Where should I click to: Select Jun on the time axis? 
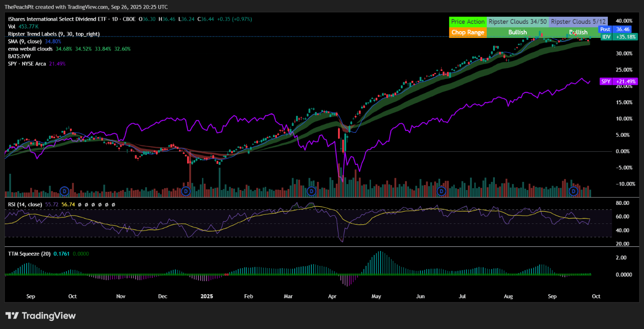pos(420,297)
